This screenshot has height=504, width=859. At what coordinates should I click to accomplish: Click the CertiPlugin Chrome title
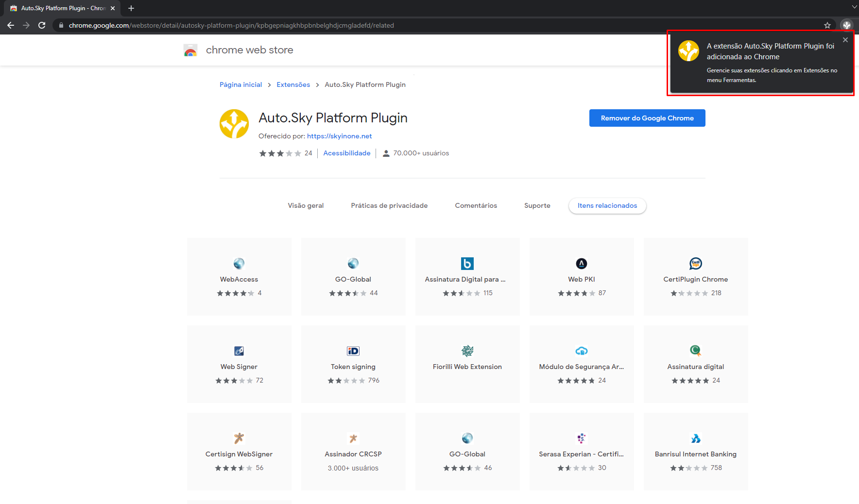pos(696,279)
